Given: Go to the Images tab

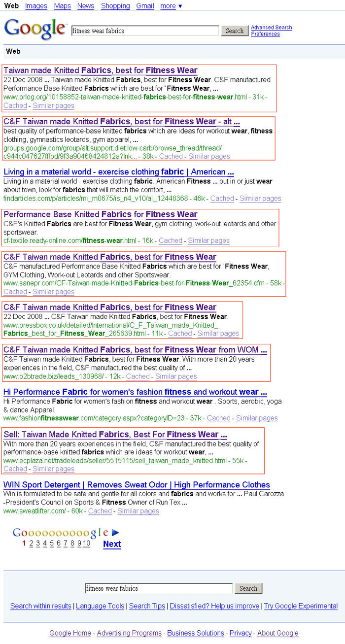Looking at the screenshot, I should [x=36, y=6].
